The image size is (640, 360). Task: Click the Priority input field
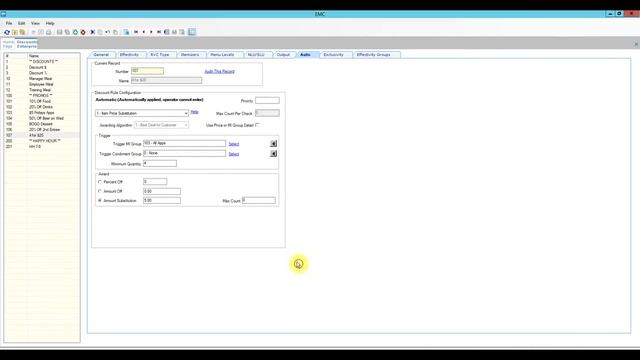click(x=267, y=100)
